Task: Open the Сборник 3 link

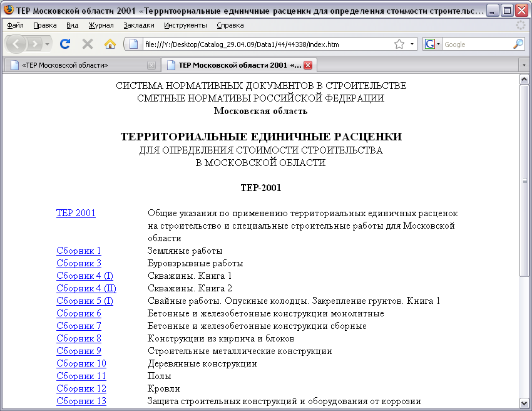Action: [79, 263]
